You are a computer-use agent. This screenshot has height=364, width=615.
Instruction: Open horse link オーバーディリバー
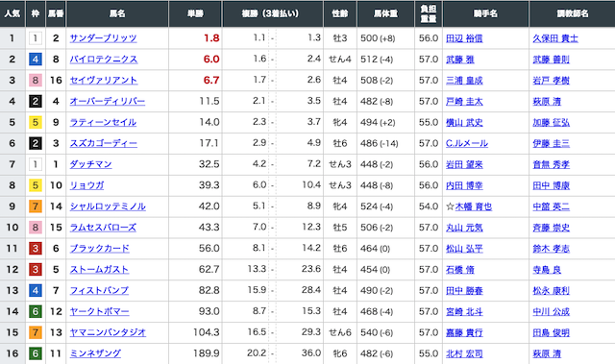(108, 102)
